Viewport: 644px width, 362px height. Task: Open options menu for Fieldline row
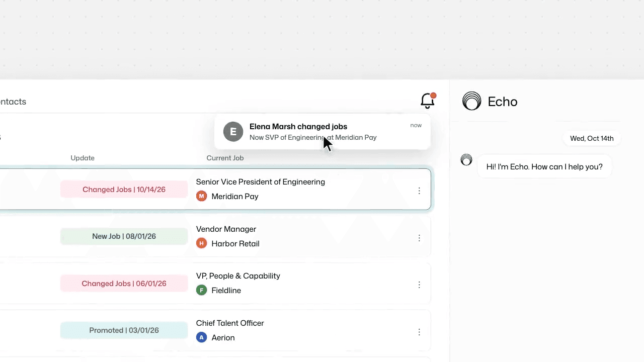pos(419,285)
